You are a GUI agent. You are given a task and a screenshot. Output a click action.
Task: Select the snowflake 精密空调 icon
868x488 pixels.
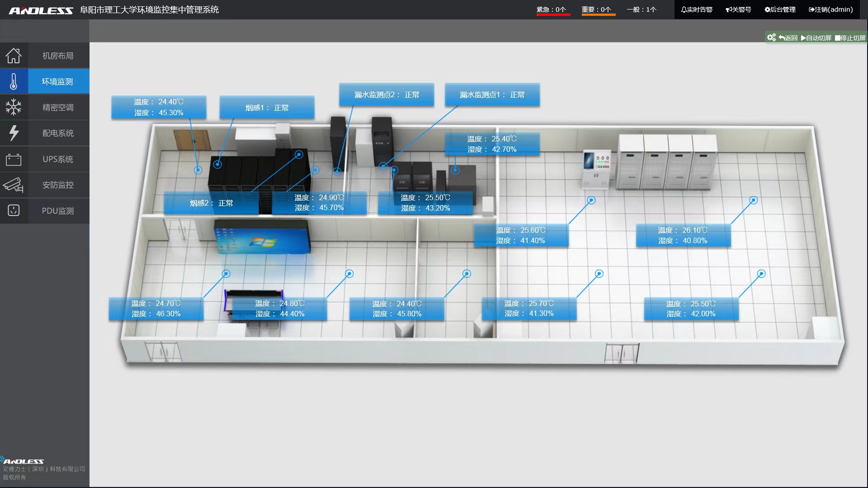coord(14,107)
